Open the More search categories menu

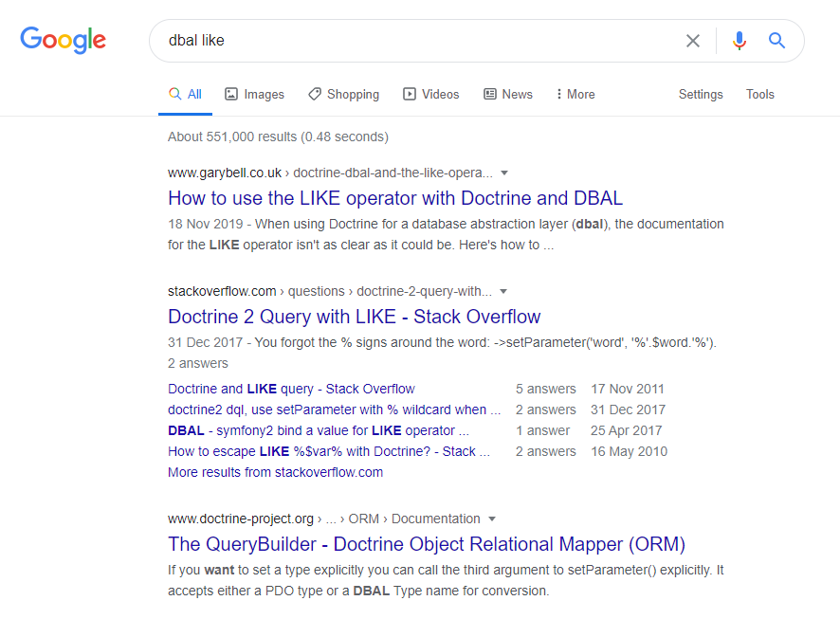(575, 94)
